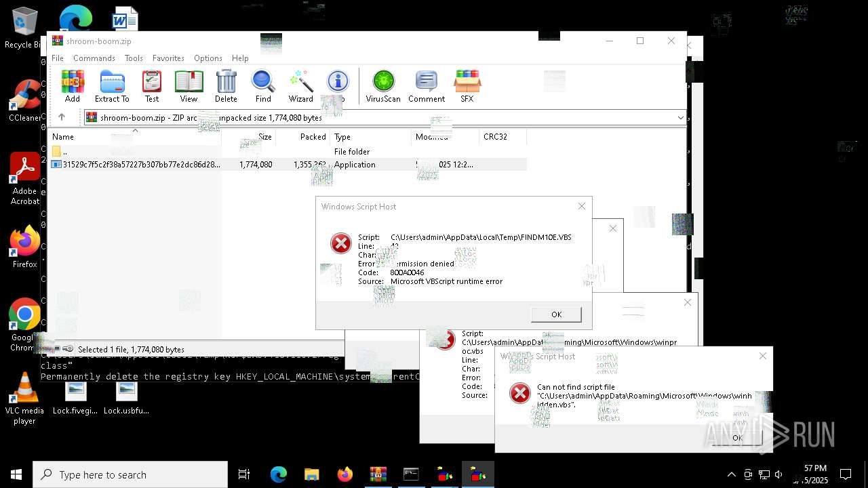
Task: Click OK in 'Can not find script file' dialog
Action: (x=737, y=438)
